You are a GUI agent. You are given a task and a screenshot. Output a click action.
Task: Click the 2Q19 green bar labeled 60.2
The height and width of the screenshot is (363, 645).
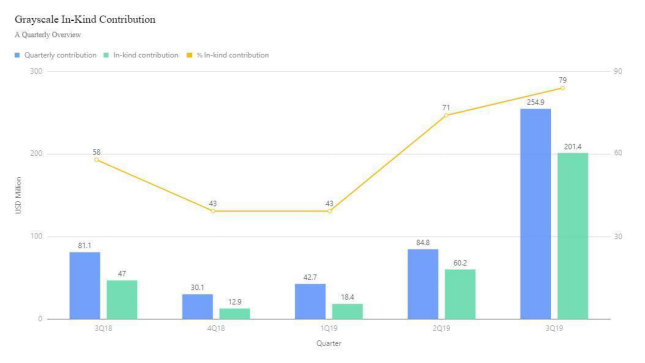460,294
